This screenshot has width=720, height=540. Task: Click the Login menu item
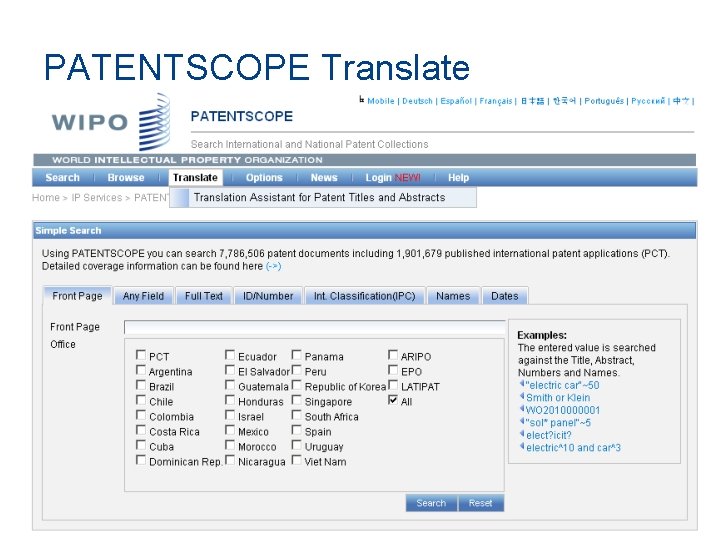coord(393,178)
